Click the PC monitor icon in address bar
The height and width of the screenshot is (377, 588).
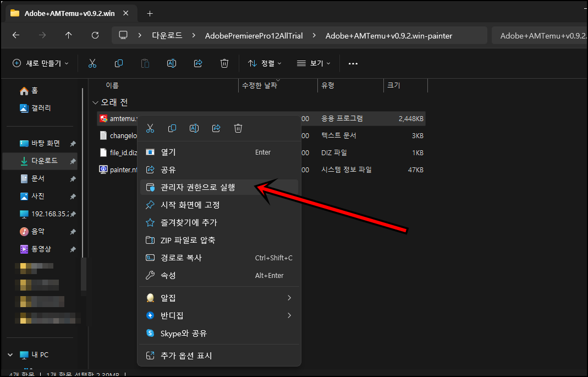click(123, 35)
